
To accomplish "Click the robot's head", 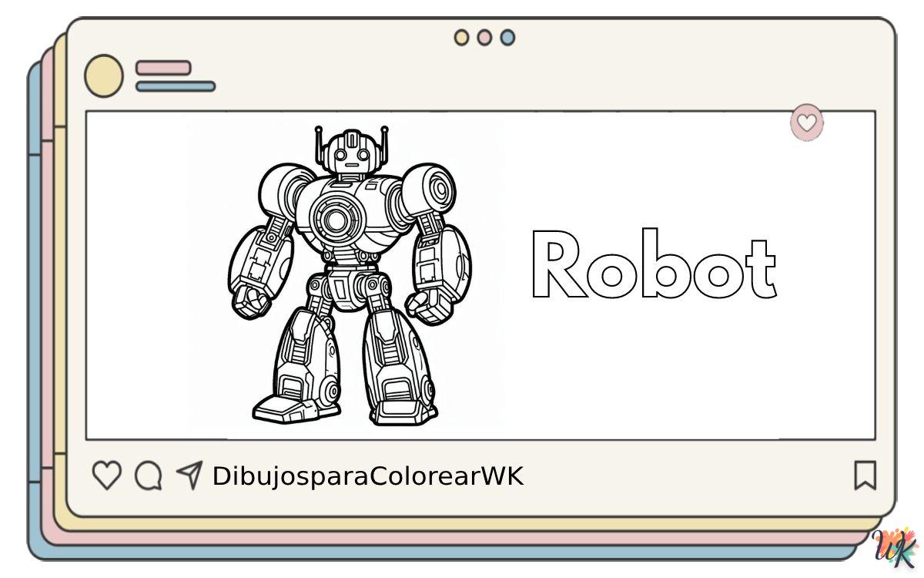I will (x=352, y=156).
